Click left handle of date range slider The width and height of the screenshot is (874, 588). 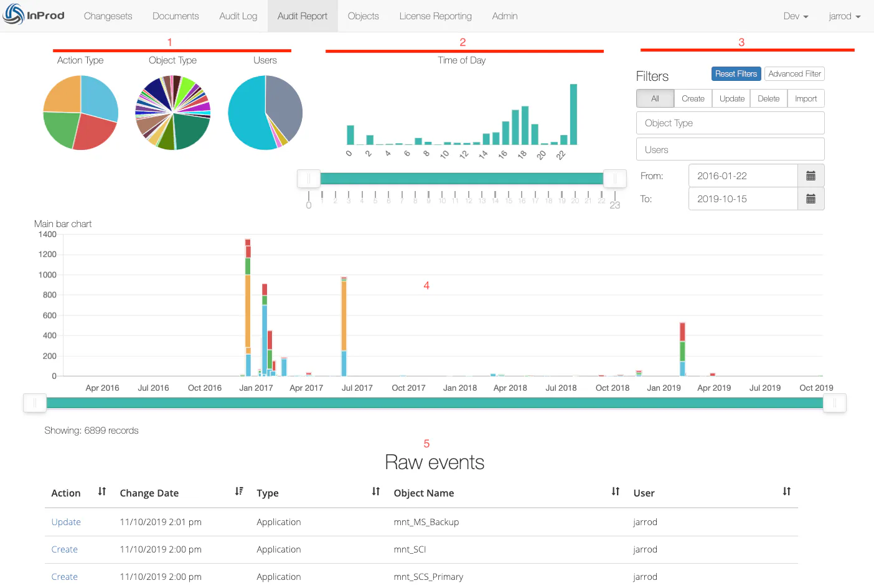35,403
